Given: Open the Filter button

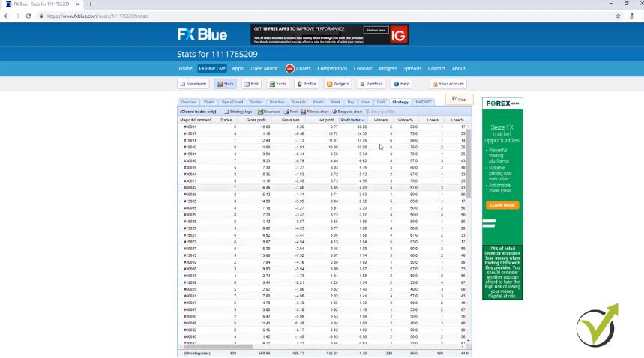Looking at the screenshot, I should (459, 100).
